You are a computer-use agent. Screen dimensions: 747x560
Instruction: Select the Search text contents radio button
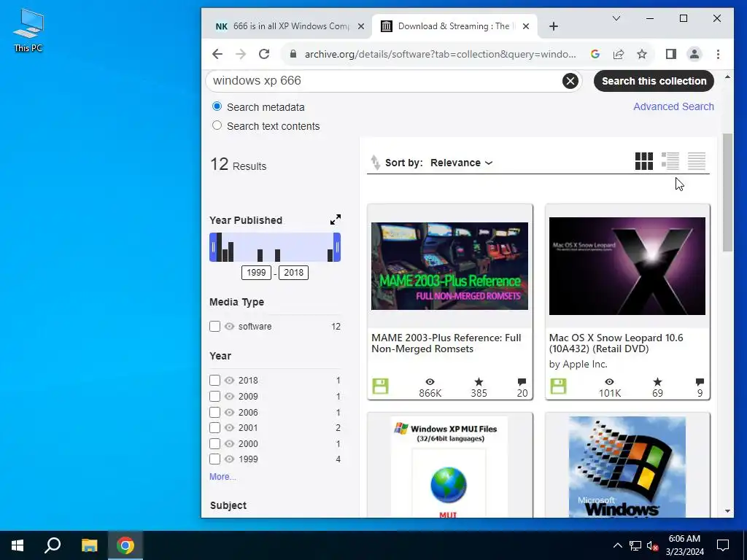pyautogui.click(x=217, y=125)
